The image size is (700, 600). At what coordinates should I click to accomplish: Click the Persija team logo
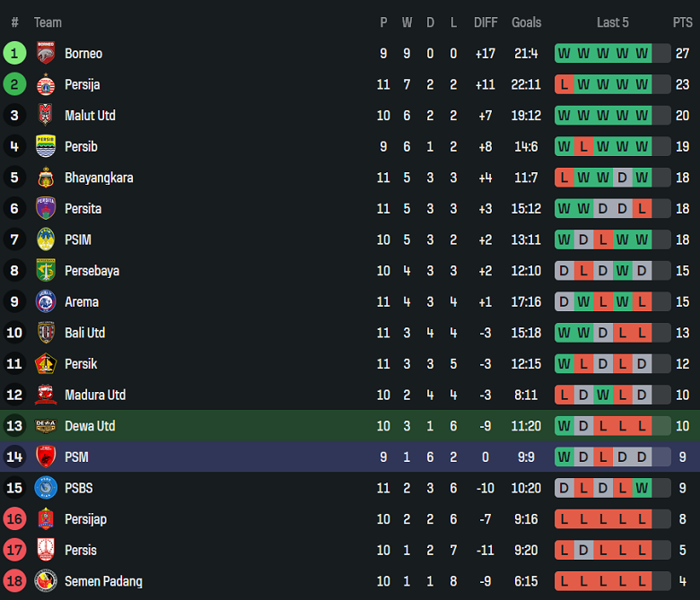(46, 85)
